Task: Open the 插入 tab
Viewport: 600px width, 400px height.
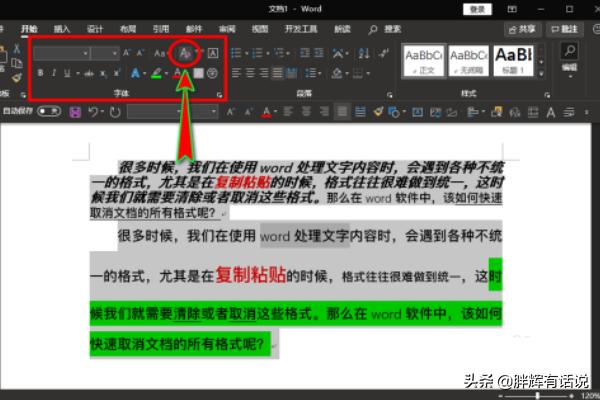Action: [x=62, y=29]
